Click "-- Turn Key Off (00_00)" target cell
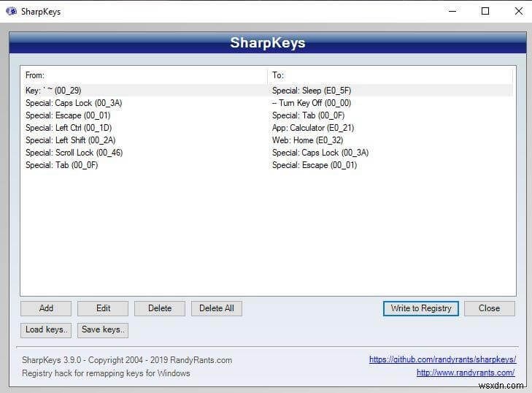The width and height of the screenshot is (532, 393). pyautogui.click(x=312, y=103)
